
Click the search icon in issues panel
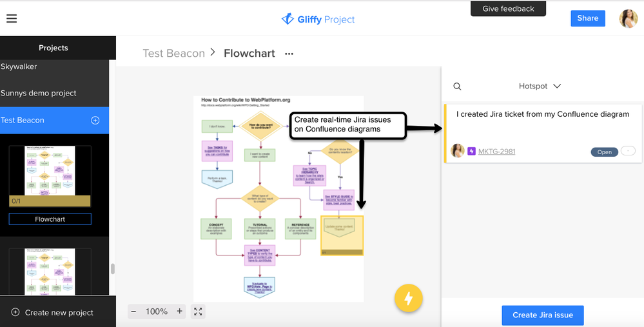(x=457, y=86)
